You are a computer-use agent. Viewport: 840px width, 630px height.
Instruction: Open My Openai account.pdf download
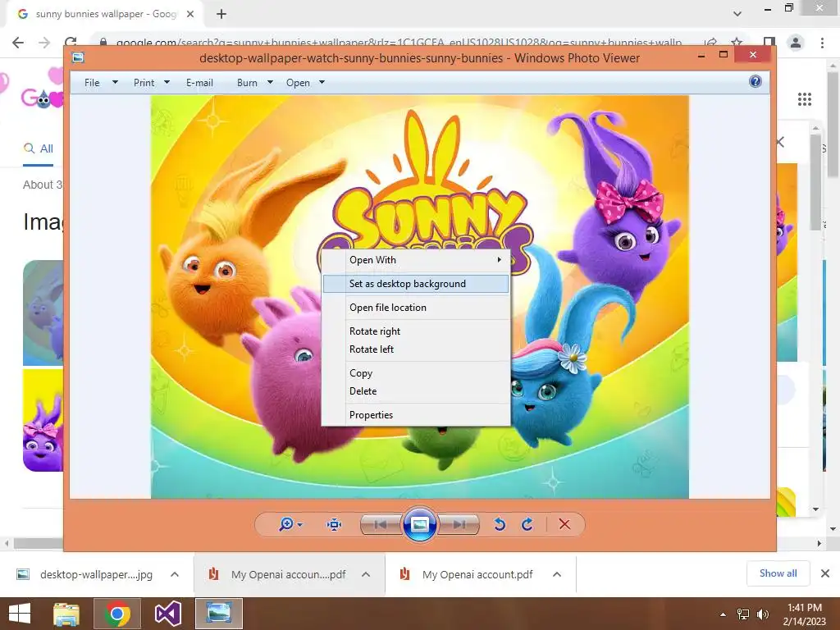click(467, 574)
